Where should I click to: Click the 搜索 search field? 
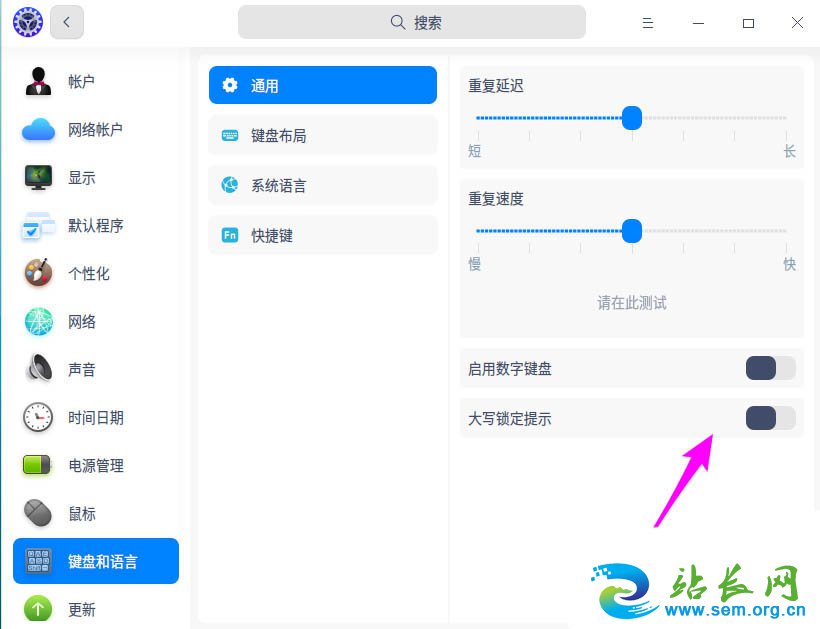click(x=411, y=22)
